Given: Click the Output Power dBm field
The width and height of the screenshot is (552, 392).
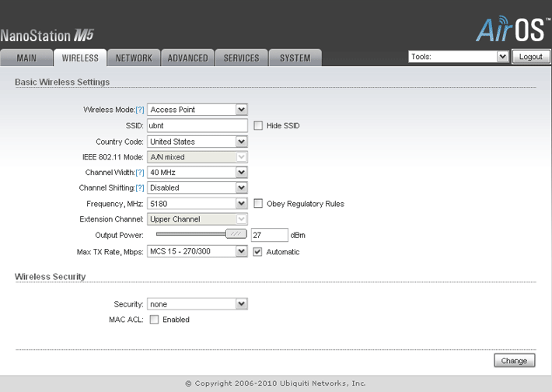Looking at the screenshot, I should (x=270, y=235).
